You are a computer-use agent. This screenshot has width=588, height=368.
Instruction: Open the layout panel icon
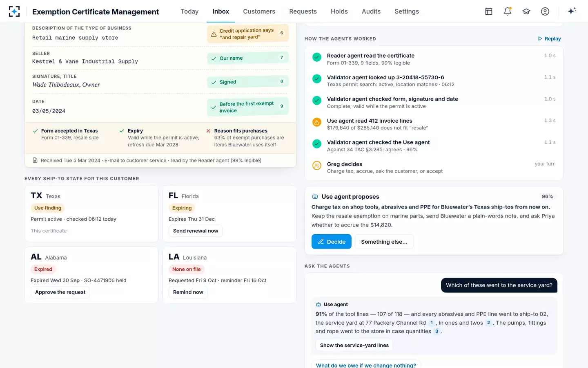pyautogui.click(x=489, y=11)
